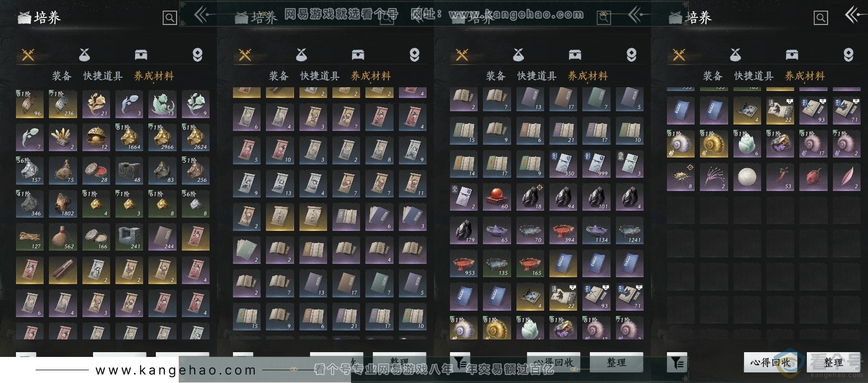
Task: Click 整理 button in third panel
Action: [616, 363]
